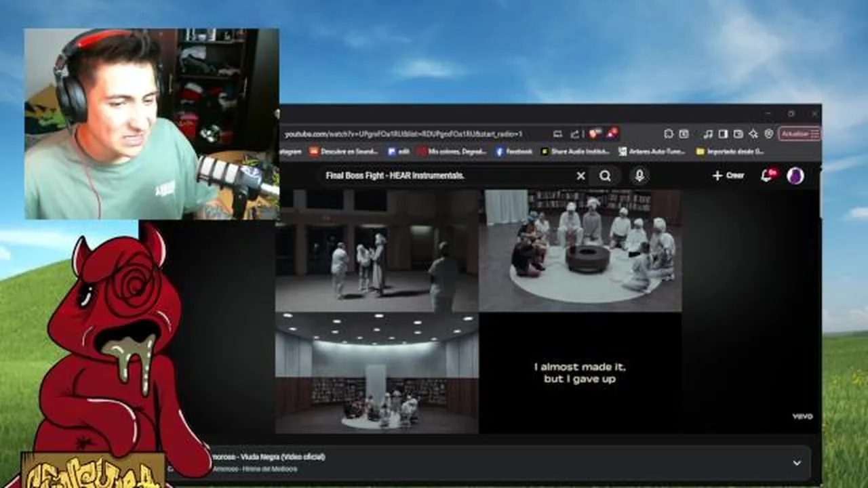Open YouTube notifications bell

pyautogui.click(x=767, y=176)
